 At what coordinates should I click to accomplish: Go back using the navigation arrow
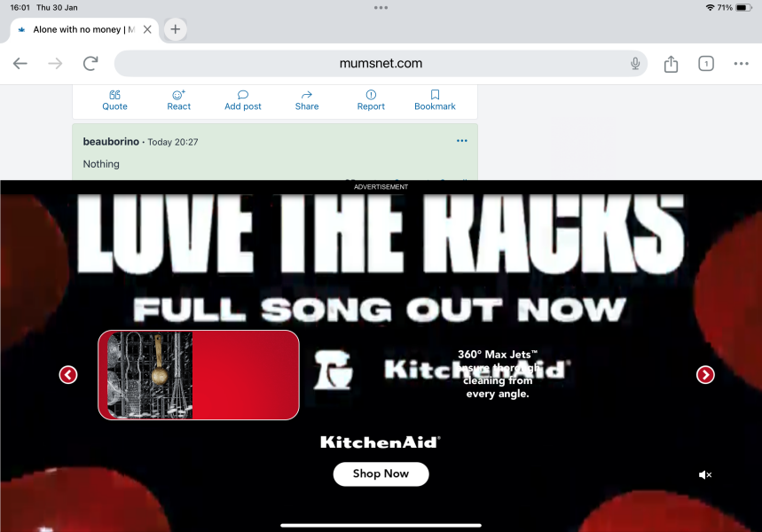tap(20, 63)
